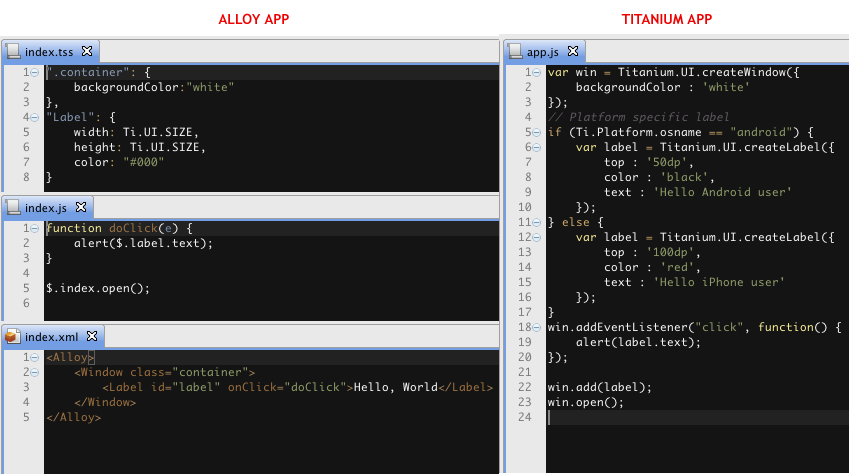Place cursor on empty line 24 in app.js
This screenshot has width=849, height=474.
pos(697,418)
